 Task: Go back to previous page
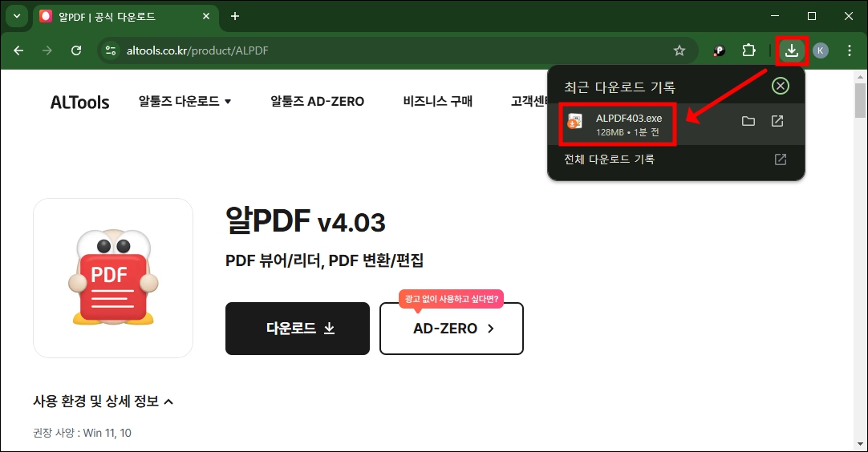point(18,51)
